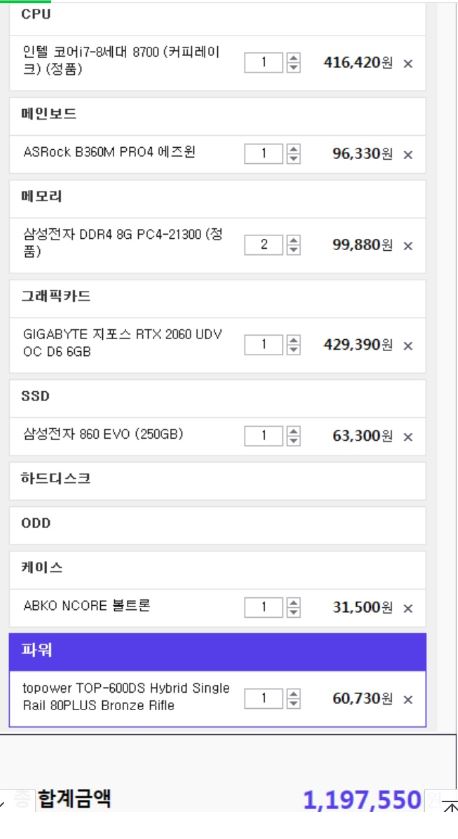Open the 그래픽카드 category section

217,298
